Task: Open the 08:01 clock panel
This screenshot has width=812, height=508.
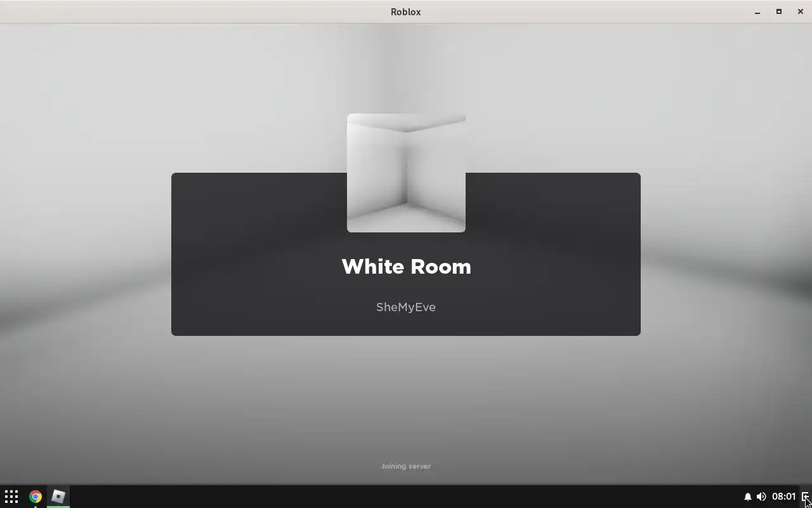Action: [x=783, y=497]
